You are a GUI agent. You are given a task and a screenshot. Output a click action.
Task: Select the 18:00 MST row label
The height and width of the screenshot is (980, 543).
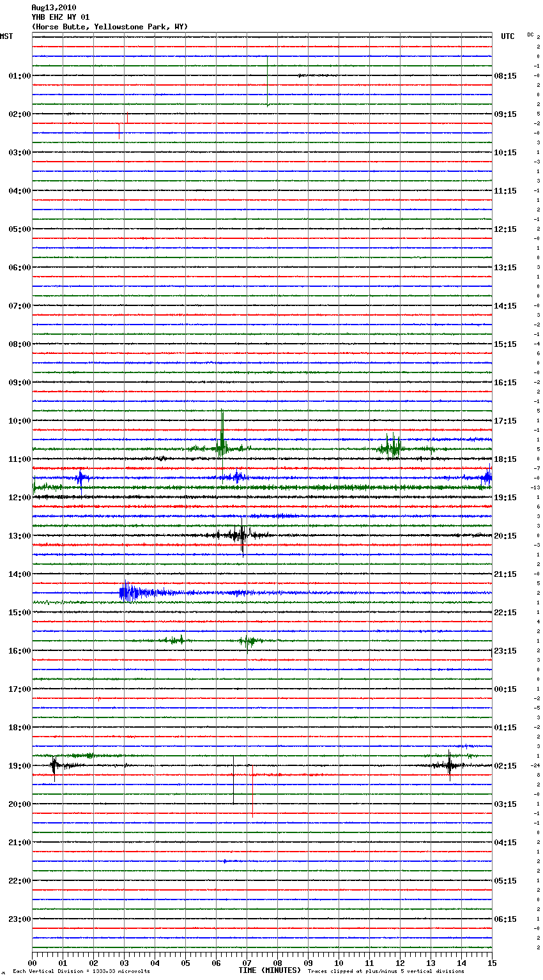20,728
